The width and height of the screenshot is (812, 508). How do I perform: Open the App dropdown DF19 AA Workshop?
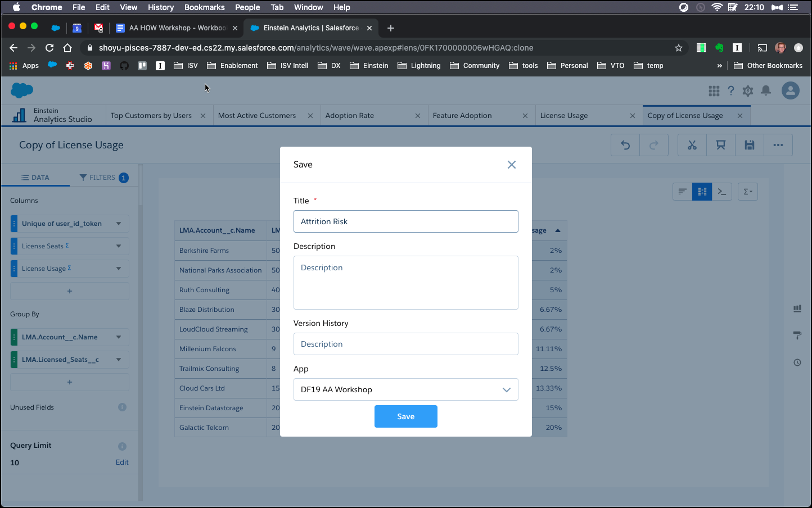[x=405, y=389]
